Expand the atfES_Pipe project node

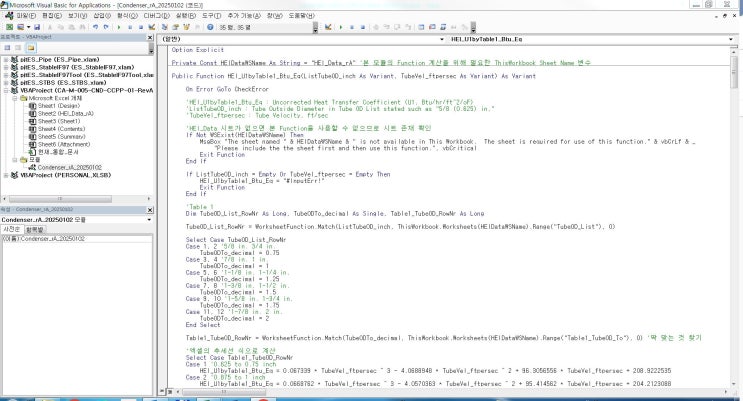pyautogui.click(x=6, y=60)
